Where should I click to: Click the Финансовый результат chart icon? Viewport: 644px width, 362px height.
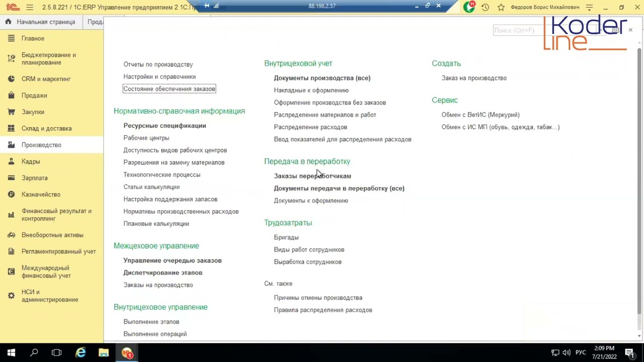11,215
